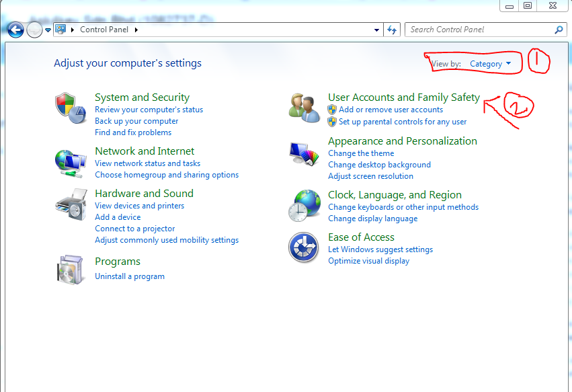Open Adjust commonly used mobility settings

pyautogui.click(x=167, y=240)
